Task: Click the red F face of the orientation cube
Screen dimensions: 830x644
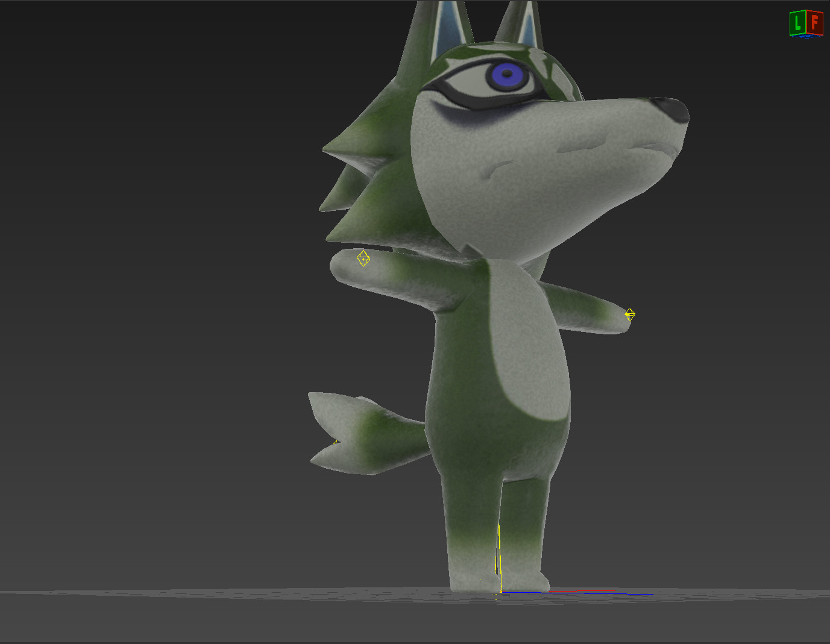Action: click(816, 22)
